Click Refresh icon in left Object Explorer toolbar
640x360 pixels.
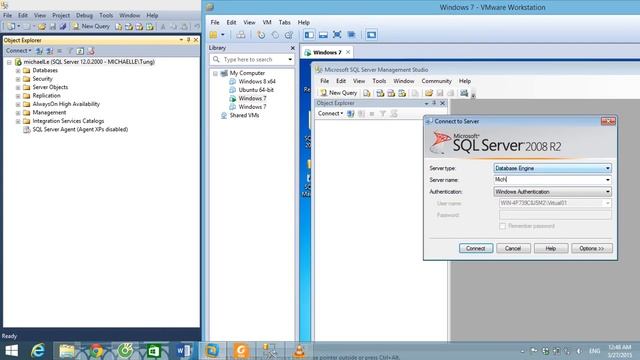[80, 51]
